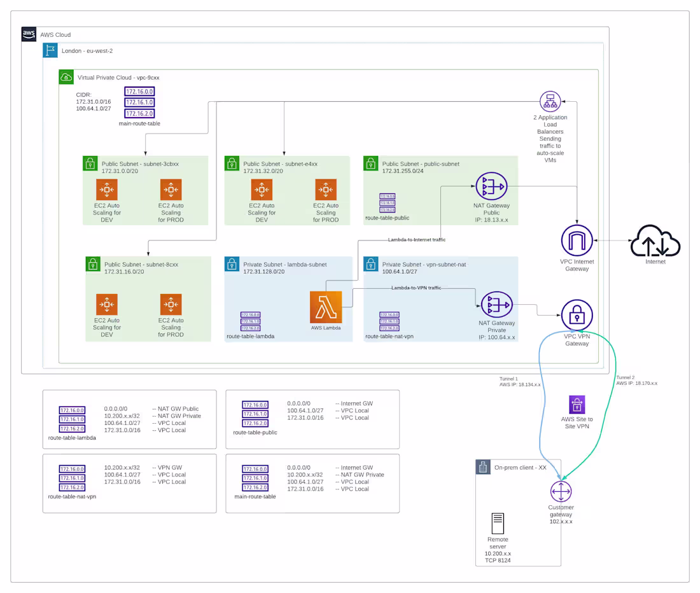Click the NAT Gateway Private icon
700x593 pixels.
tap(497, 304)
